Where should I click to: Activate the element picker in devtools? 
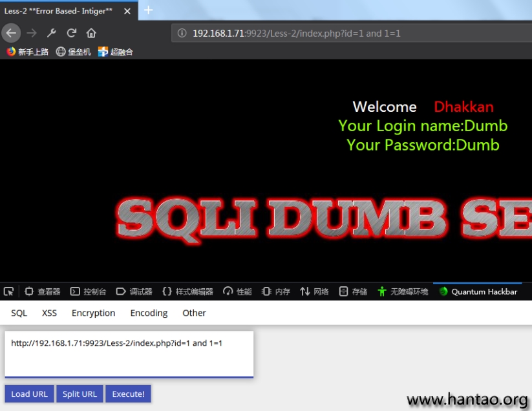8,291
